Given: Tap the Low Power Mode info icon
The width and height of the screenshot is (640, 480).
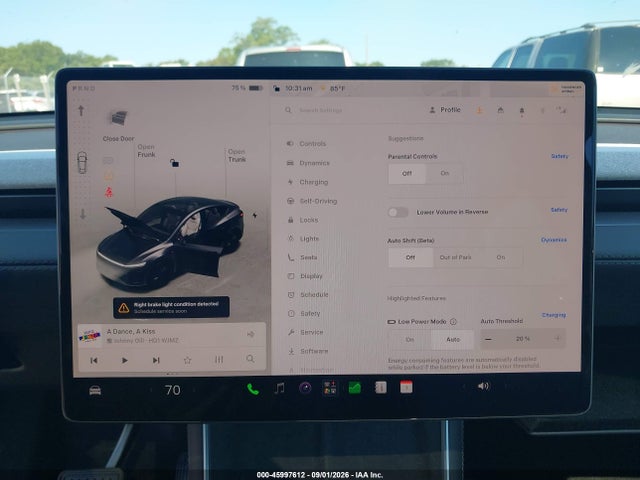Looking at the screenshot, I should pyautogui.click(x=453, y=322).
